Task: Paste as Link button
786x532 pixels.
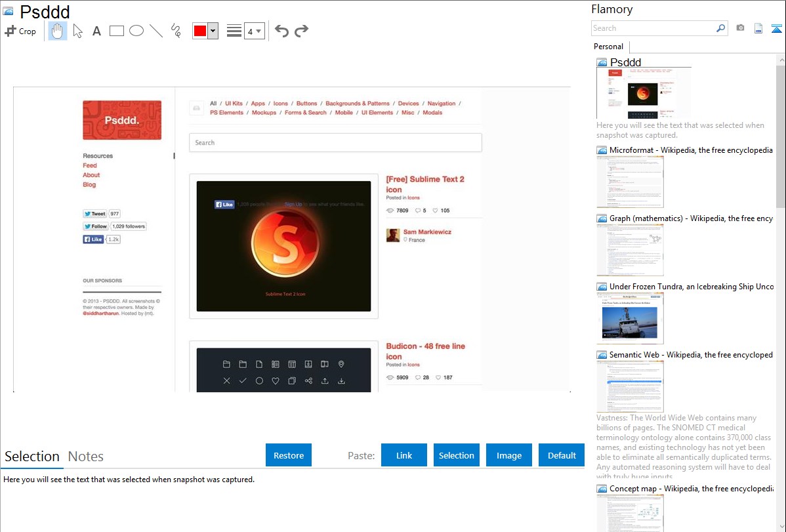Action: (404, 455)
